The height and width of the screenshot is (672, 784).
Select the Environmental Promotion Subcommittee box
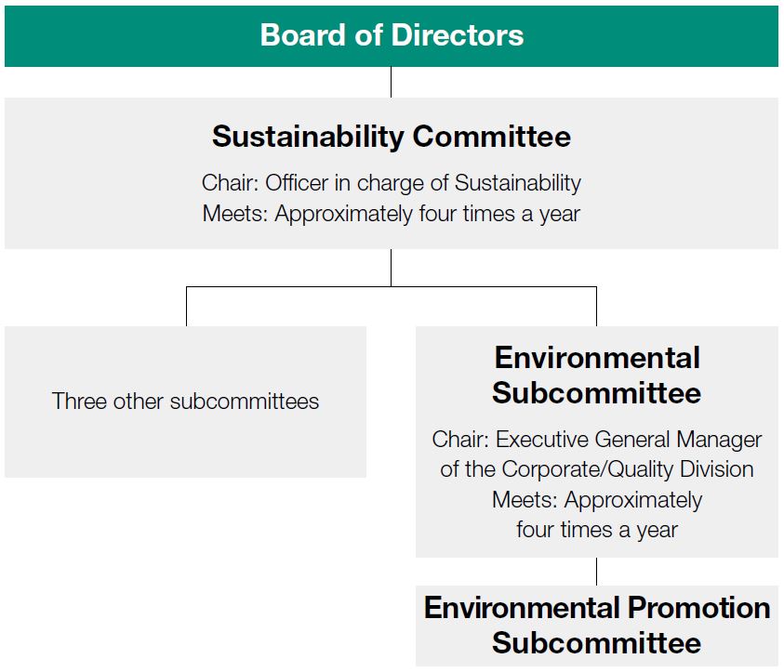click(596, 626)
